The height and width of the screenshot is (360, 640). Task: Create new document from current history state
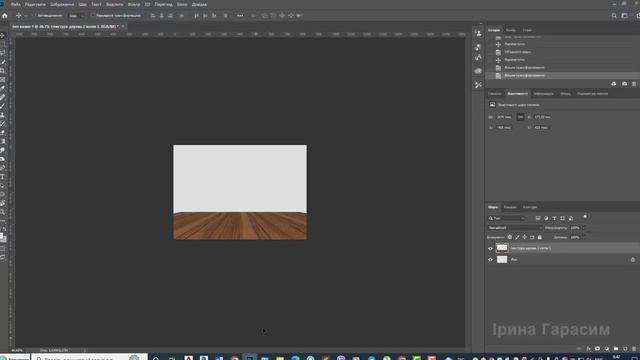(613, 84)
